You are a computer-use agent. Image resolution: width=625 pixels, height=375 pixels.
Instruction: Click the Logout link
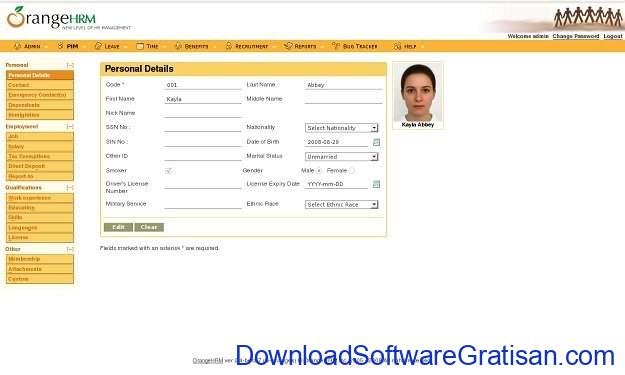(613, 36)
